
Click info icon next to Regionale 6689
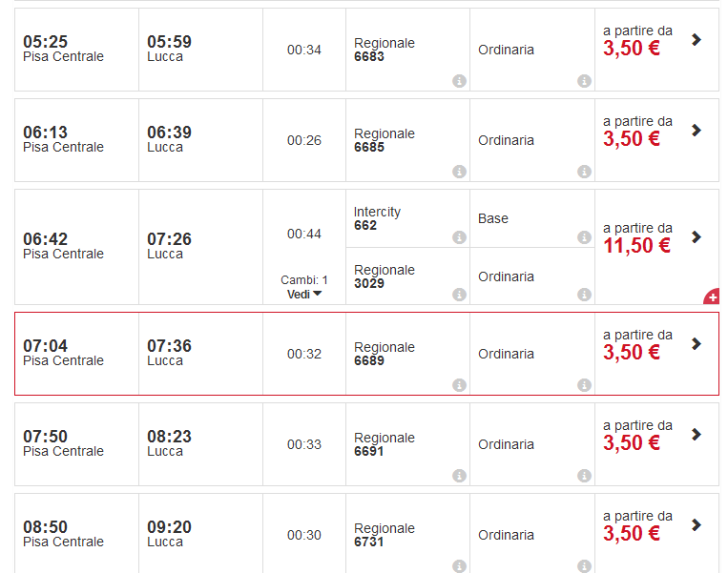coord(459,385)
